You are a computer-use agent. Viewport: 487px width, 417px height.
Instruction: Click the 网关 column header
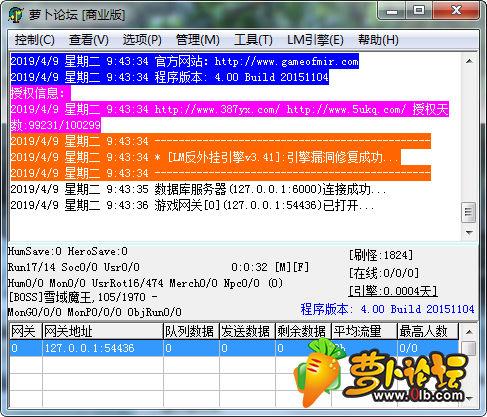[x=26, y=331]
